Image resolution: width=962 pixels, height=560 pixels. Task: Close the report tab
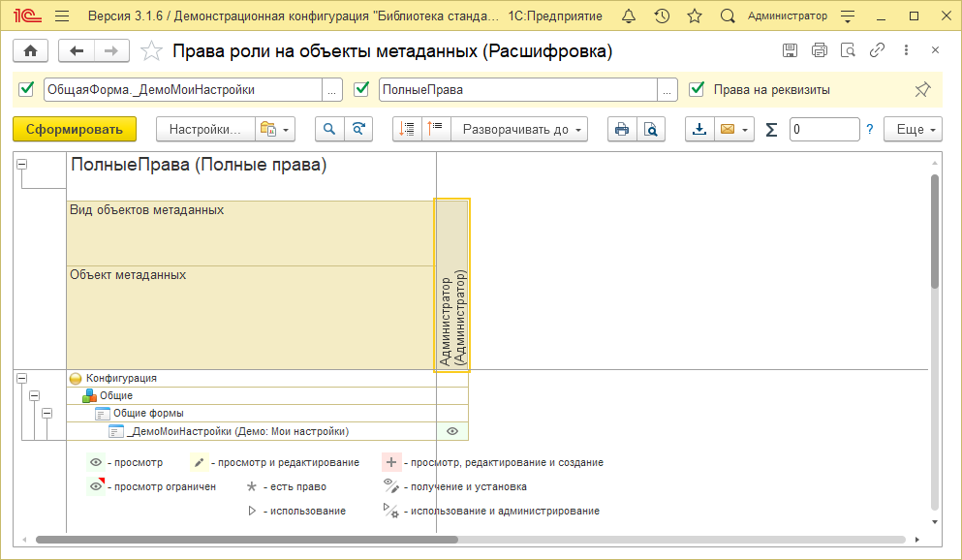click(935, 50)
